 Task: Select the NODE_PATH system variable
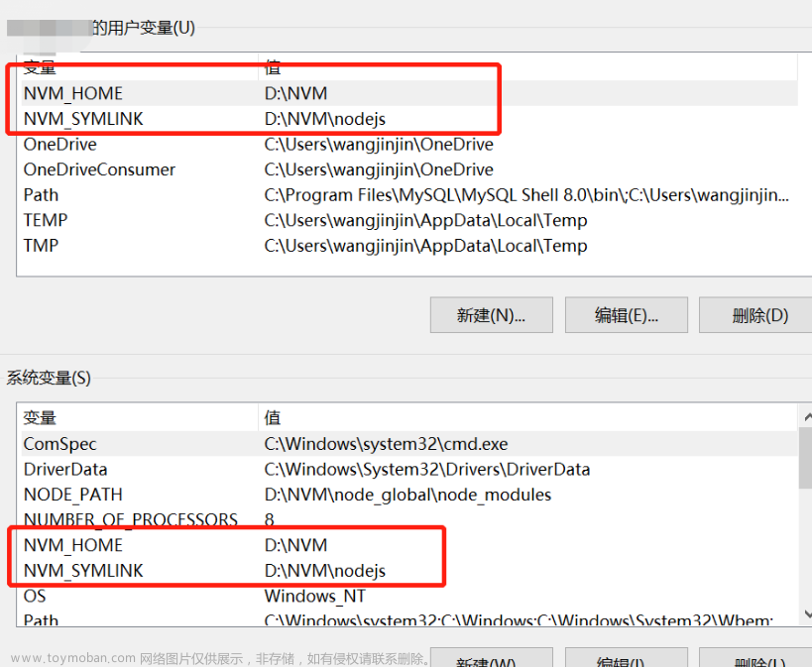coord(409,495)
